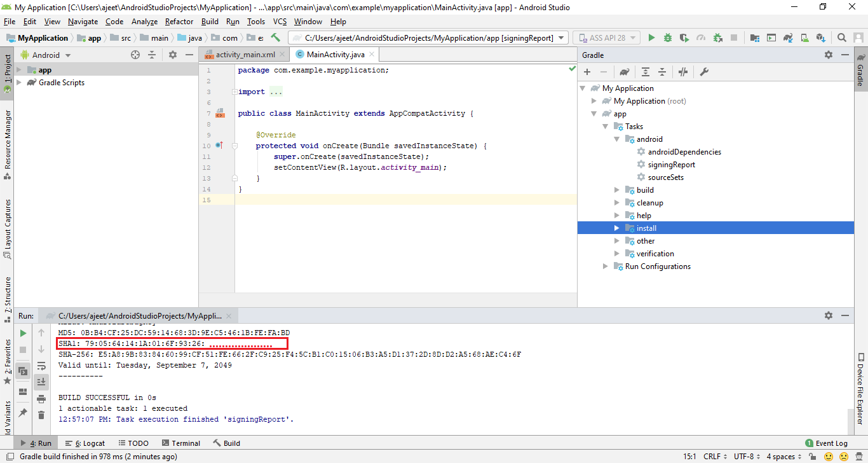Switch to the activity_main.xml tab
This screenshot has width=868, height=463.
click(x=244, y=55)
